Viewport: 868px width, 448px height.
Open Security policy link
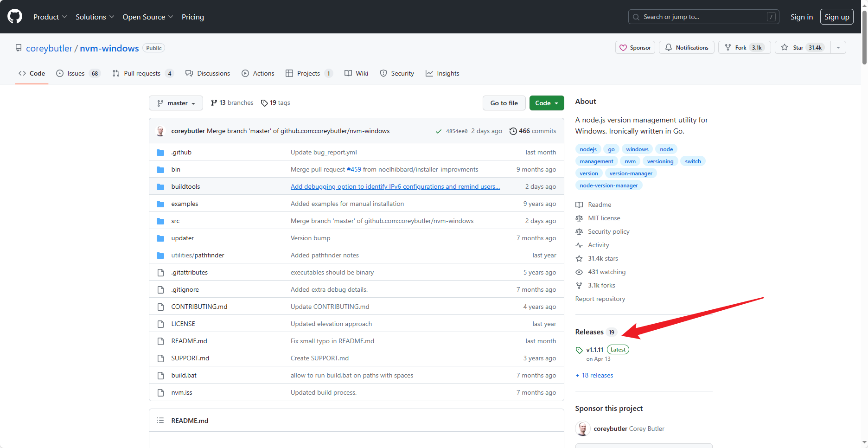[x=602, y=231]
